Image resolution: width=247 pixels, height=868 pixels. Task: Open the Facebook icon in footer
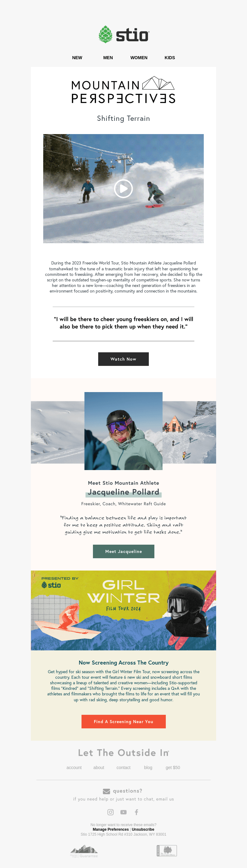136,812
